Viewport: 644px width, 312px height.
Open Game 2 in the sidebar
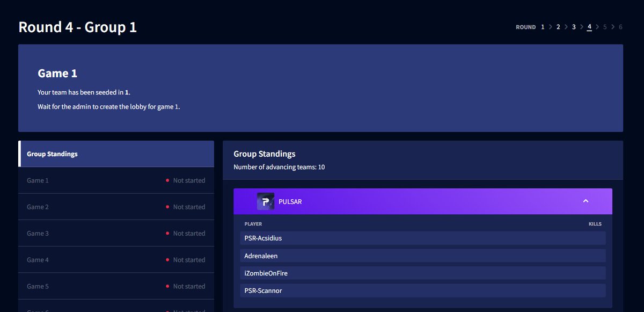(116, 207)
